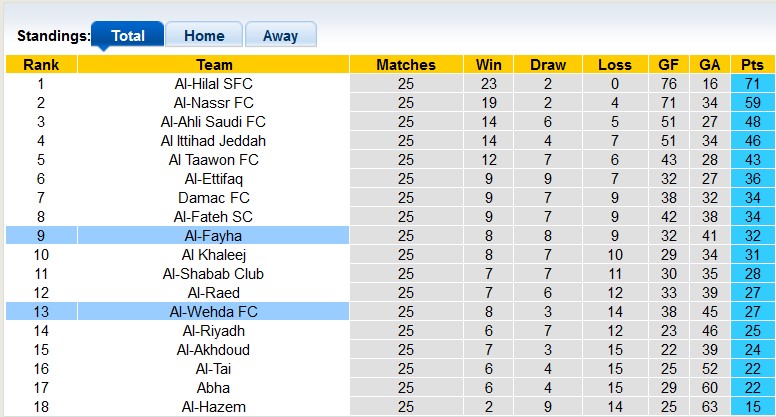Screen dimensions: 776x417
Task: Switch to the Total standings tab
Action: 127,36
